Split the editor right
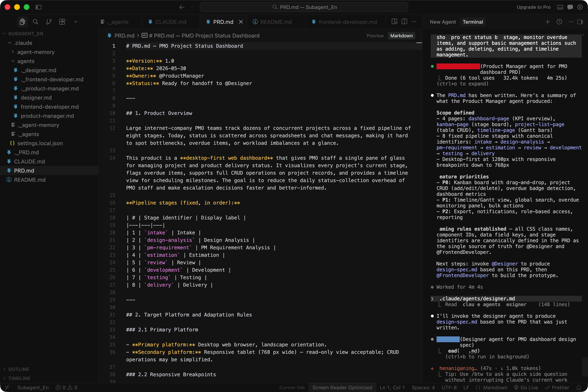The width and height of the screenshot is (588, 392). pos(404,22)
